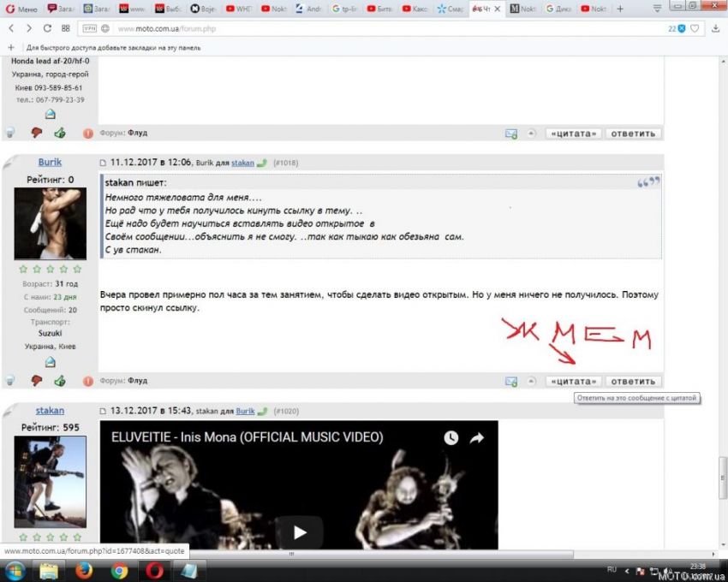The width and height of the screenshot is (728, 582).
Task: Click Watch Later clock on video
Action: (x=451, y=437)
